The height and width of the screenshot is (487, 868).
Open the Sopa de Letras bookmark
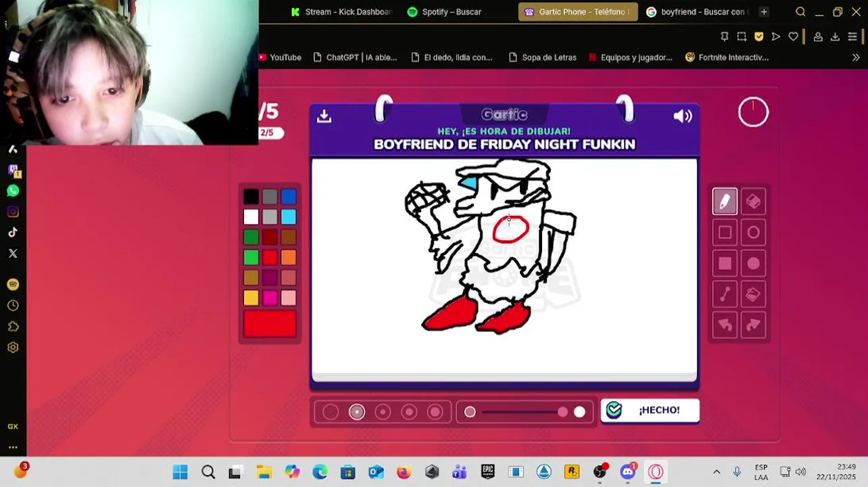point(542,57)
